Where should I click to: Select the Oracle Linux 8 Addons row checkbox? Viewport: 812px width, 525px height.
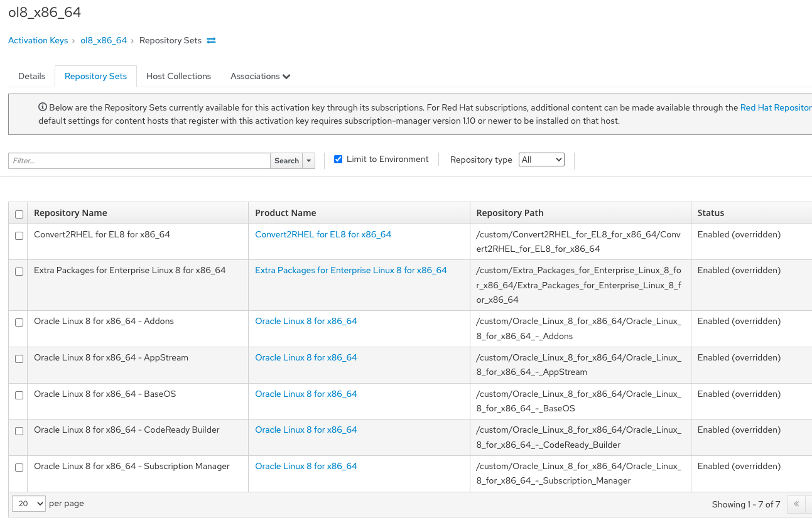pos(19,322)
